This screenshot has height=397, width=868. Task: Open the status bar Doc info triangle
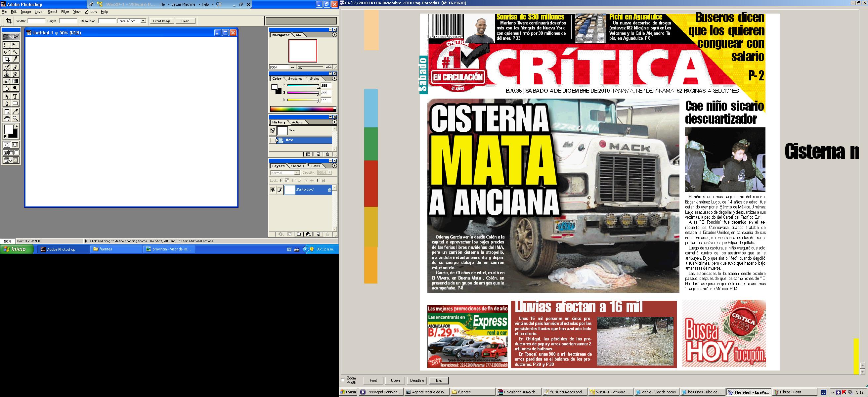(x=86, y=241)
